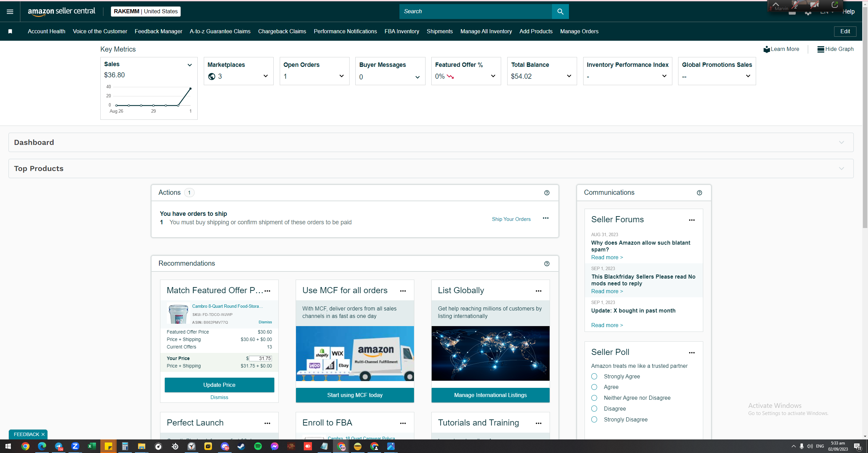
Task: Open Microsoft Edge from the taskbar
Action: pyautogui.click(x=42, y=446)
